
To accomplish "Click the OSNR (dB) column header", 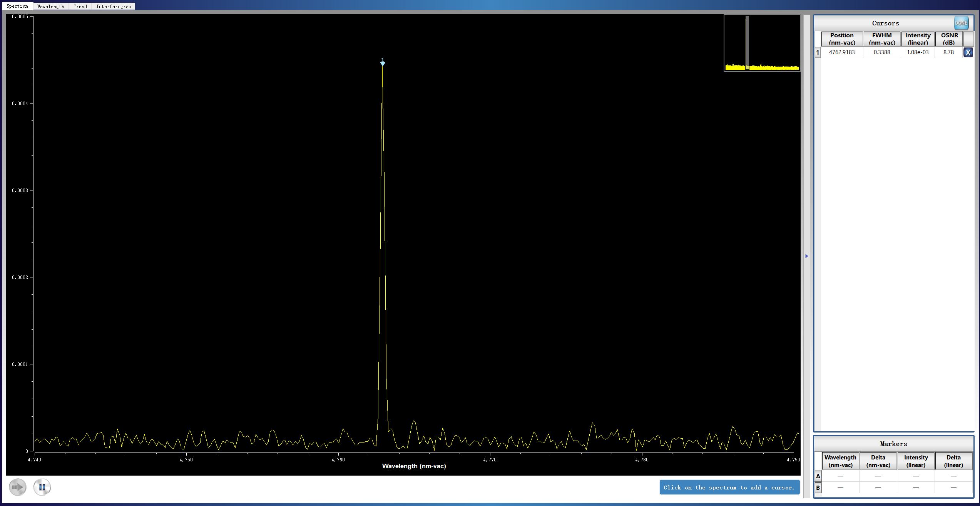I will [949, 39].
